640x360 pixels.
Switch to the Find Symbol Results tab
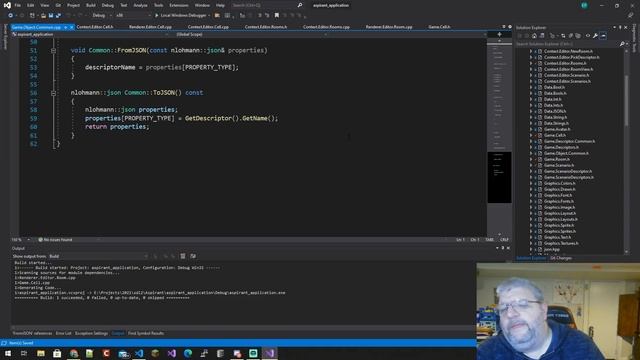(146, 333)
